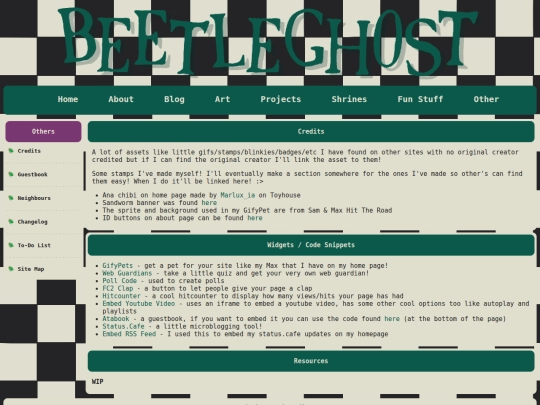Open the Embed RSS Feed link
Image resolution: width=540 pixels, height=405 pixels.
pos(129,334)
